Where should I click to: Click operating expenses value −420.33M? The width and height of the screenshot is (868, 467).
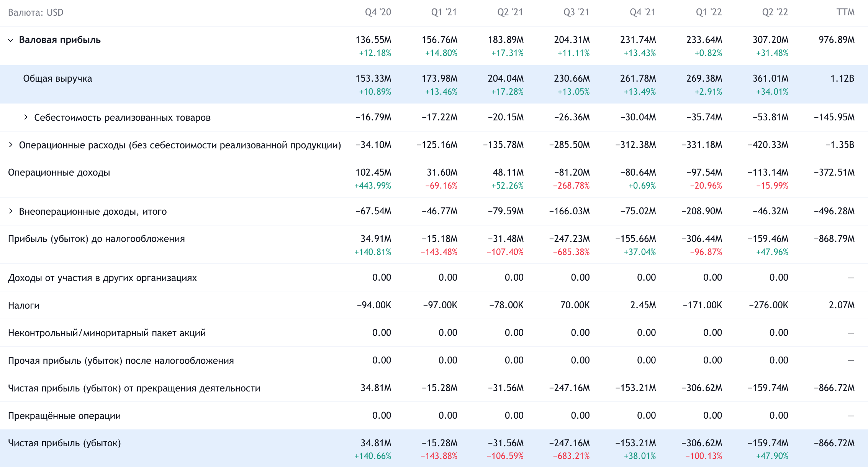[x=768, y=145]
